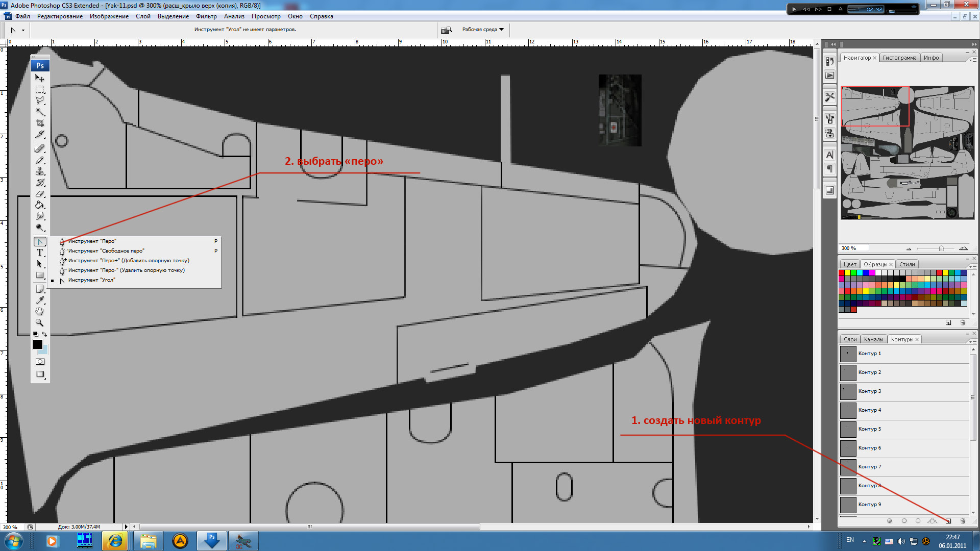
Task: Click the trash icon in Контуры panel
Action: [x=963, y=521]
